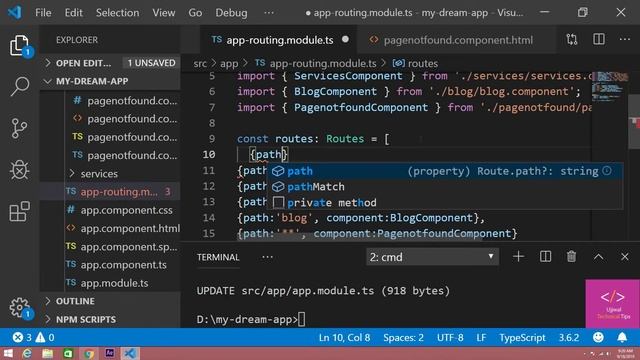Show errors and warnings in status bar
Image resolution: width=640 pixels, height=360 pixels.
[x=33, y=338]
